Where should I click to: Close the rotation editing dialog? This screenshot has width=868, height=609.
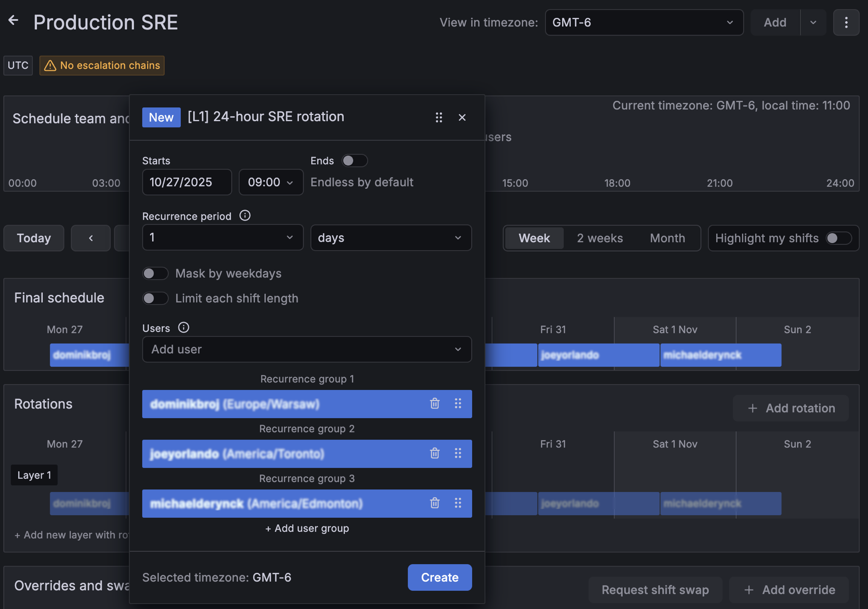462,117
